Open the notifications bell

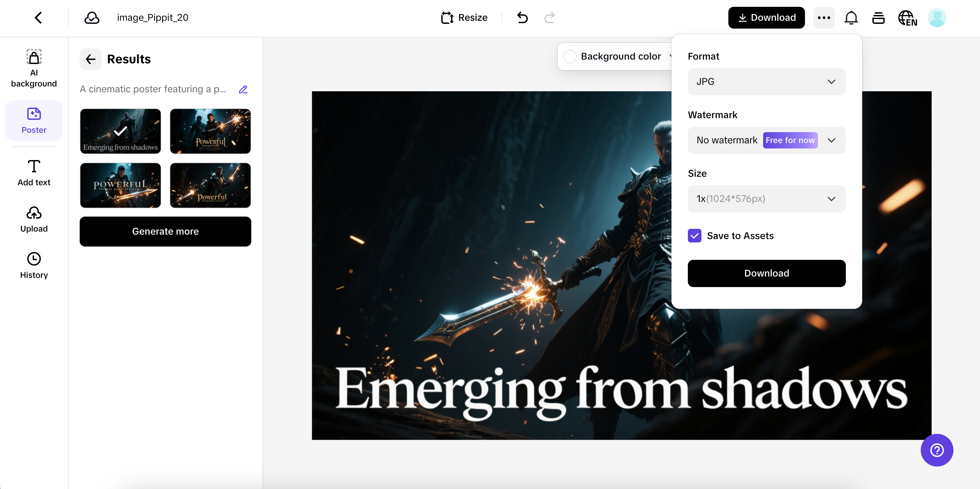[x=851, y=17]
